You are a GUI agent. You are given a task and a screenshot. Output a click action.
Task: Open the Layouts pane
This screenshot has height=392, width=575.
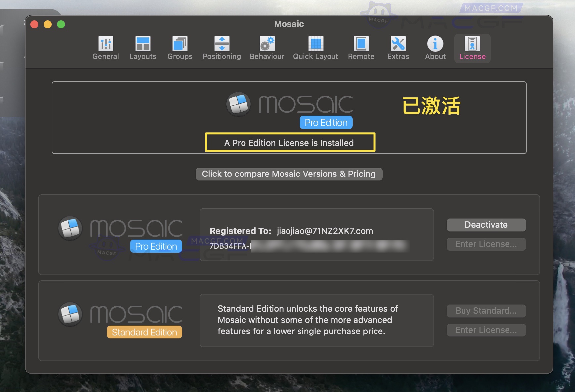tap(142, 48)
